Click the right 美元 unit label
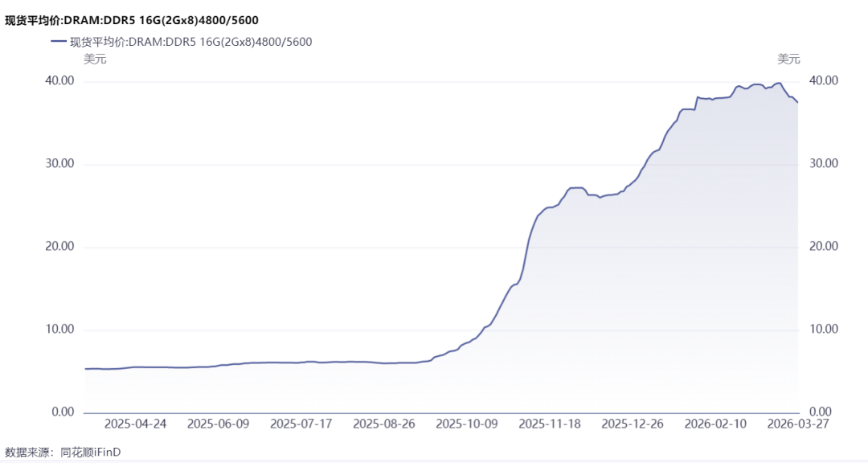The height and width of the screenshot is (463, 868). [x=789, y=59]
